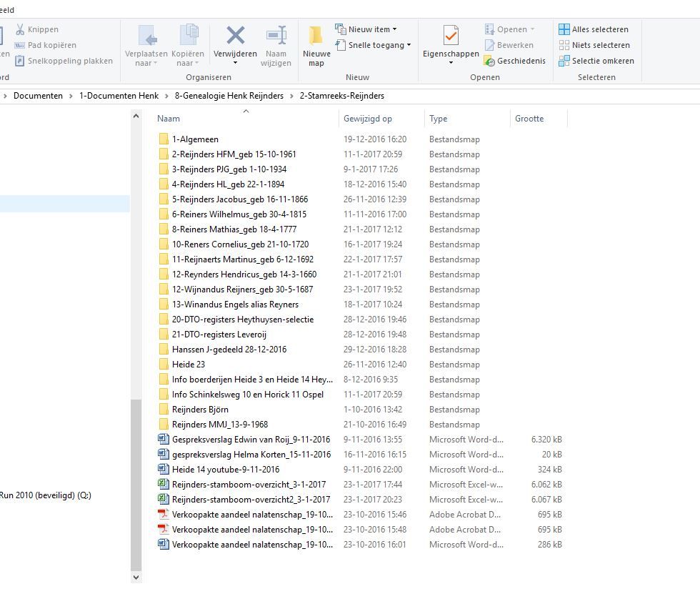This screenshot has width=700, height=589.
Task: Click the Snelle toegang icon
Action: 341,45
